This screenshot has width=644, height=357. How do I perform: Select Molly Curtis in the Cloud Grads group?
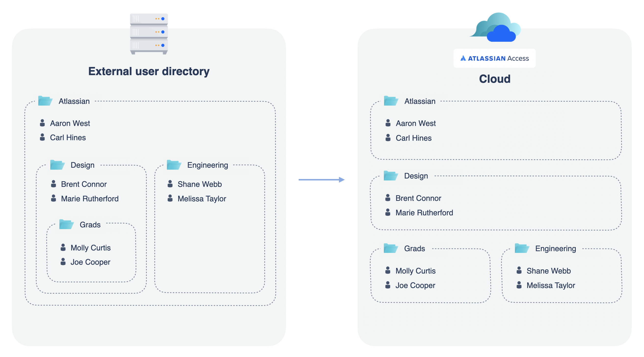pyautogui.click(x=415, y=271)
